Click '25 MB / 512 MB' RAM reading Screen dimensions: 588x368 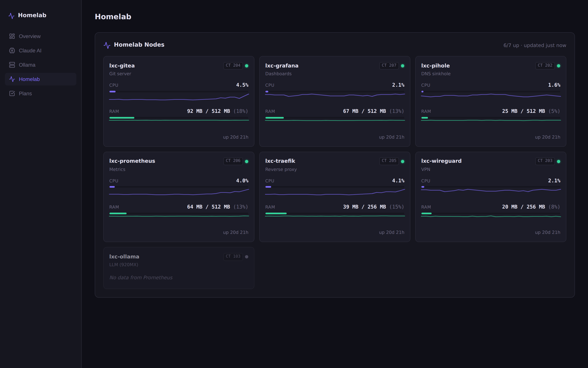(524, 111)
